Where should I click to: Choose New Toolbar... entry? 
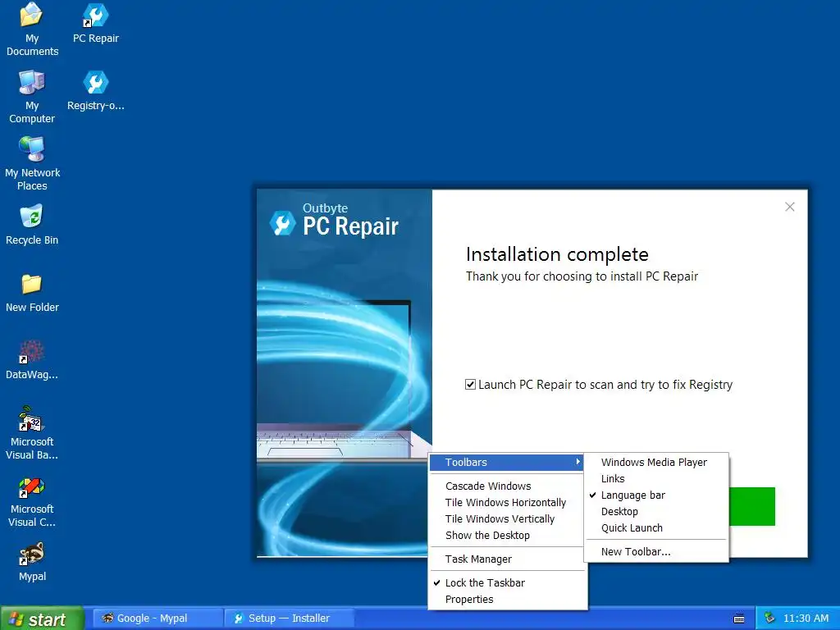point(656,551)
